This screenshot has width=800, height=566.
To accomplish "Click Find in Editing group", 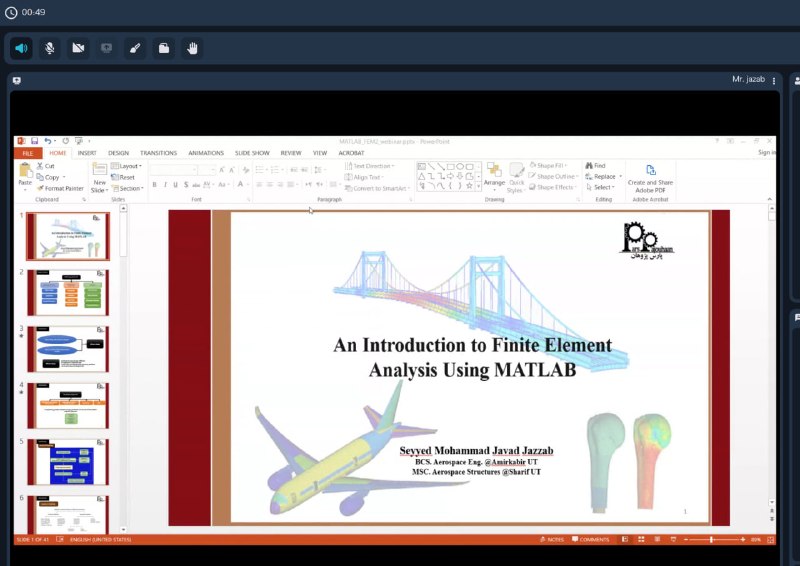I will (x=595, y=165).
